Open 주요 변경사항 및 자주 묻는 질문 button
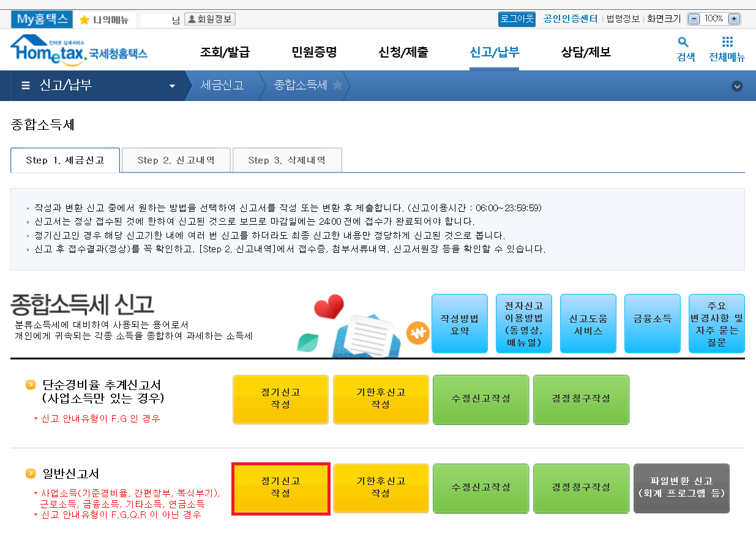 click(x=717, y=324)
